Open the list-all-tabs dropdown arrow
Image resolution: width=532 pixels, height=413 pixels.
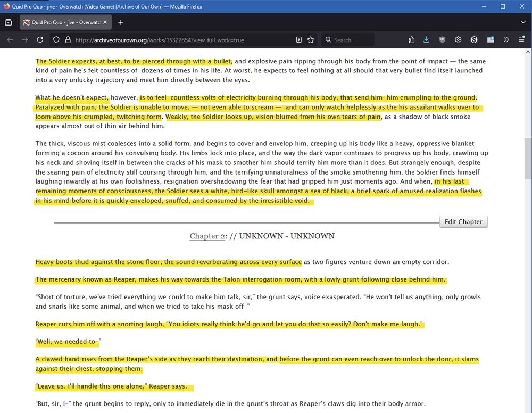pyautogui.click(x=522, y=22)
